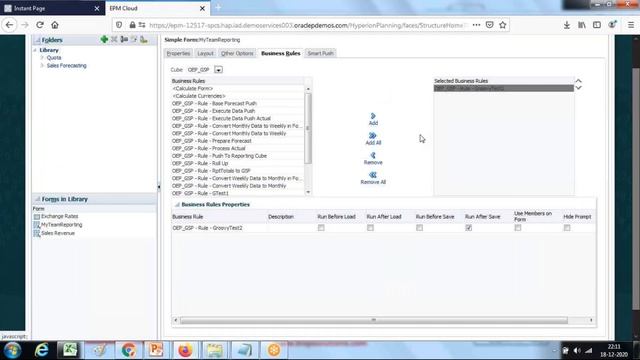Screen dimensions: 640x360
Task: Bookmark the page with the star icon
Action: 503,25
